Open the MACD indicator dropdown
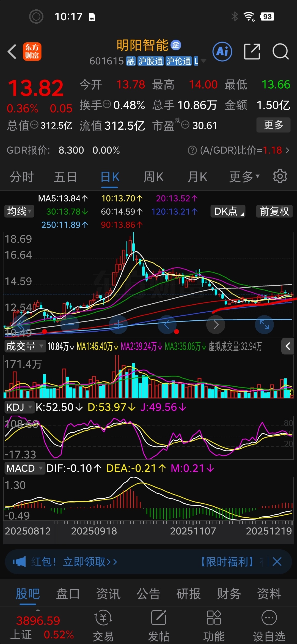Image resolution: width=297 pixels, height=644 pixels. tap(24, 468)
